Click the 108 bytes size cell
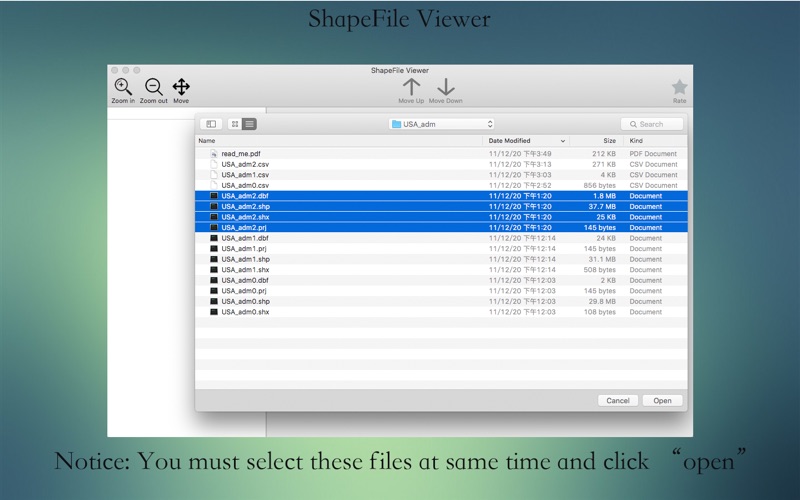The image size is (800, 500). point(600,312)
